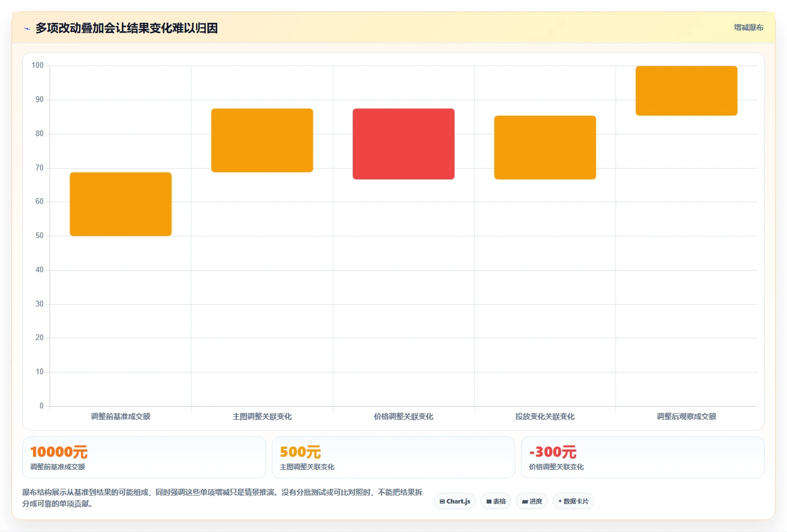
Task: Click the footnote paragraph starting 瀑布结构展示
Action: [x=222, y=498]
